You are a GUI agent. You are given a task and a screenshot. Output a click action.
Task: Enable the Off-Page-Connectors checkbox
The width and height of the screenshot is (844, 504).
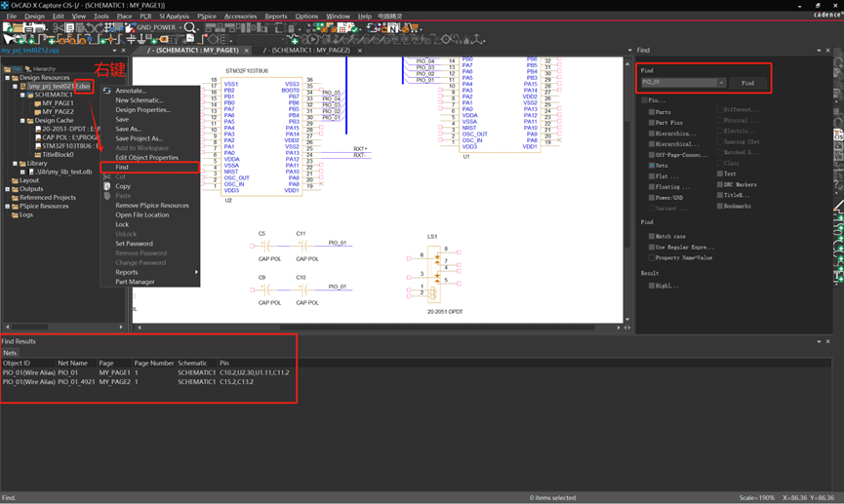point(652,155)
